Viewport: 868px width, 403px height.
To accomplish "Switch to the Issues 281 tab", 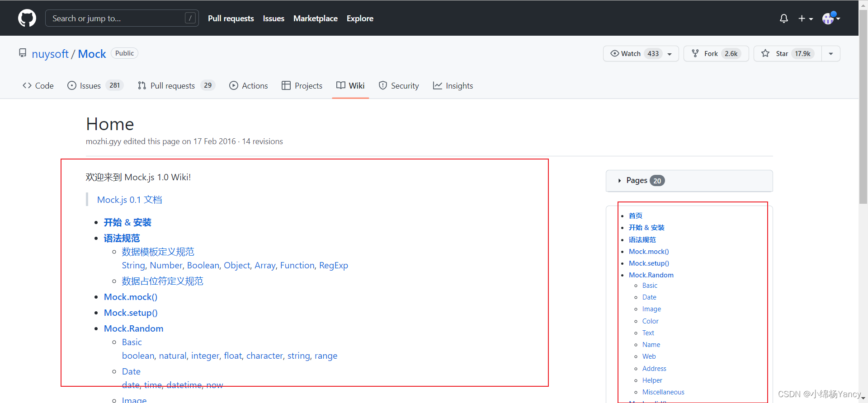I will [x=95, y=85].
